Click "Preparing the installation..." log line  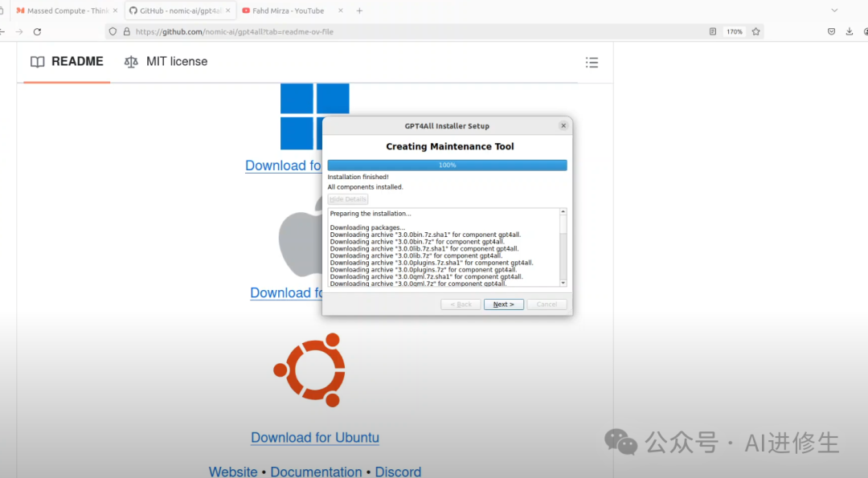tap(371, 214)
